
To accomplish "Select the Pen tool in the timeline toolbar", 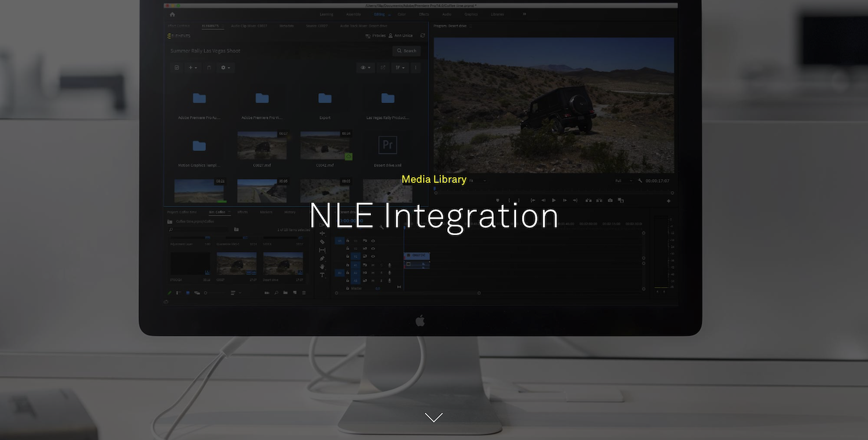I will click(322, 259).
